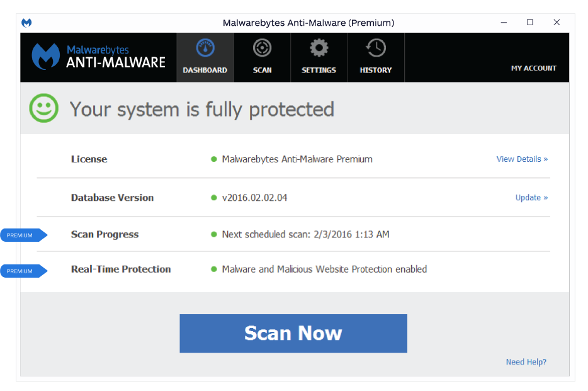
Task: Click the green smiley protection status icon
Action: 43,108
